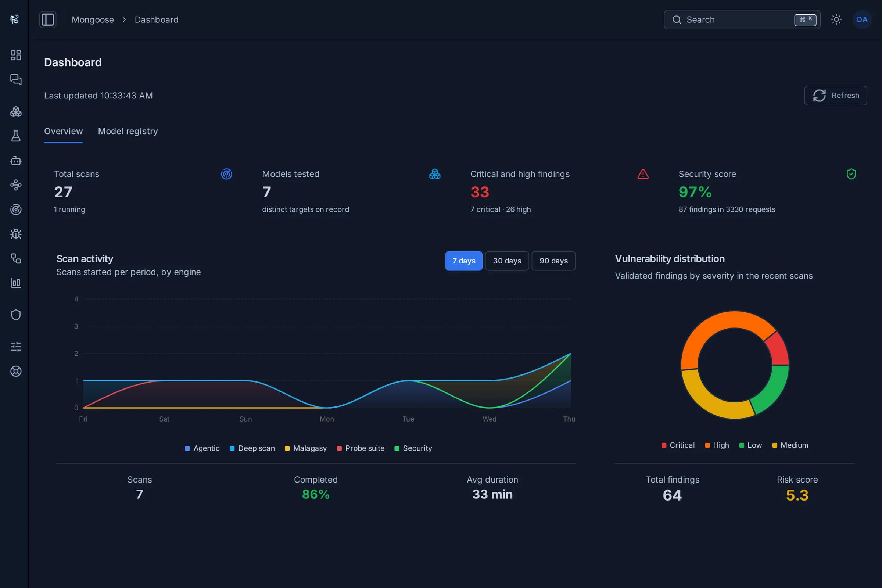Click the shield check icon on Security score
Screen dimensions: 882x588
[851, 174]
